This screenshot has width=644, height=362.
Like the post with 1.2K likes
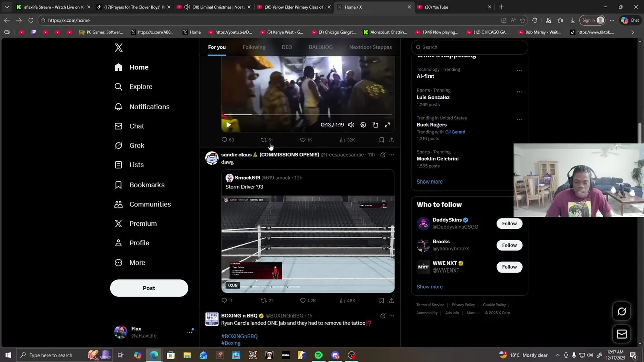308,301
